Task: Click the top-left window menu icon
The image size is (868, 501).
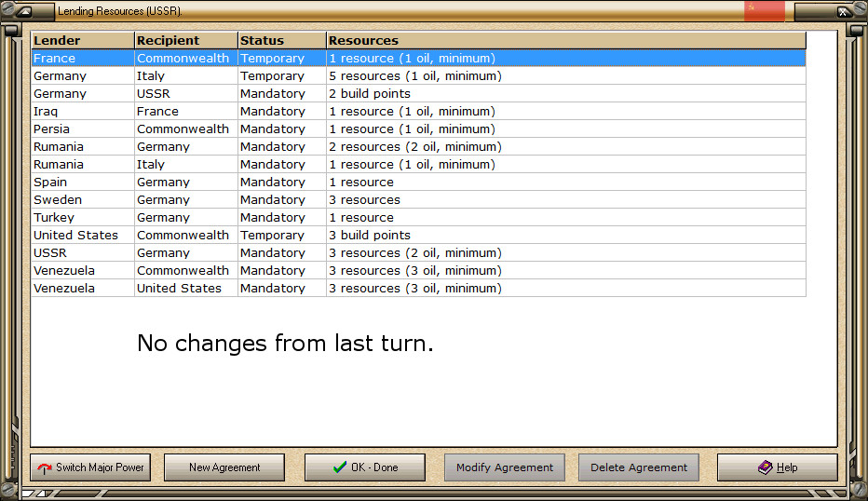Action: click(25, 11)
